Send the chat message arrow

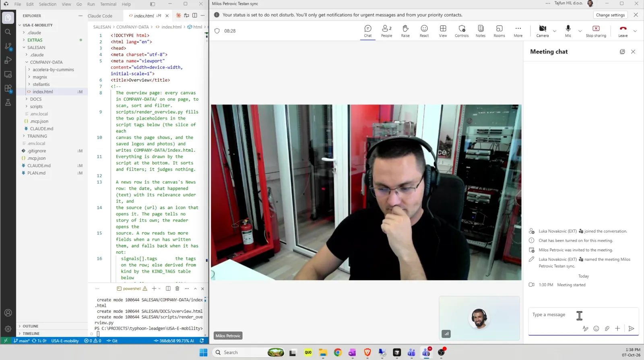[x=631, y=329]
